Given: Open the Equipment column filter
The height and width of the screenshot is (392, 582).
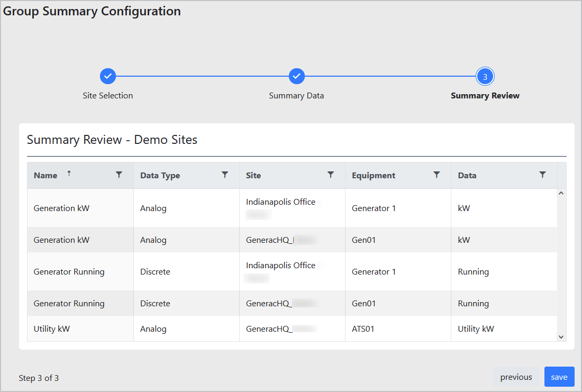Looking at the screenshot, I should (x=436, y=175).
